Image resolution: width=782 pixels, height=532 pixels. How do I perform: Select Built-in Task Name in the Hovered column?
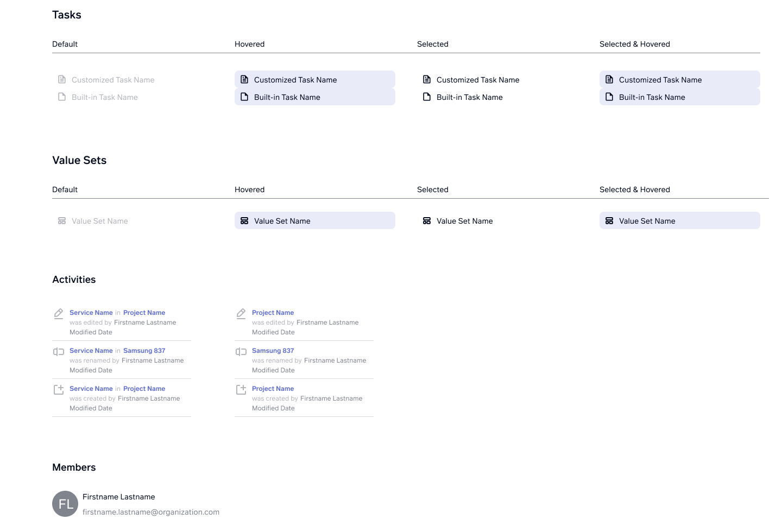[x=287, y=97]
